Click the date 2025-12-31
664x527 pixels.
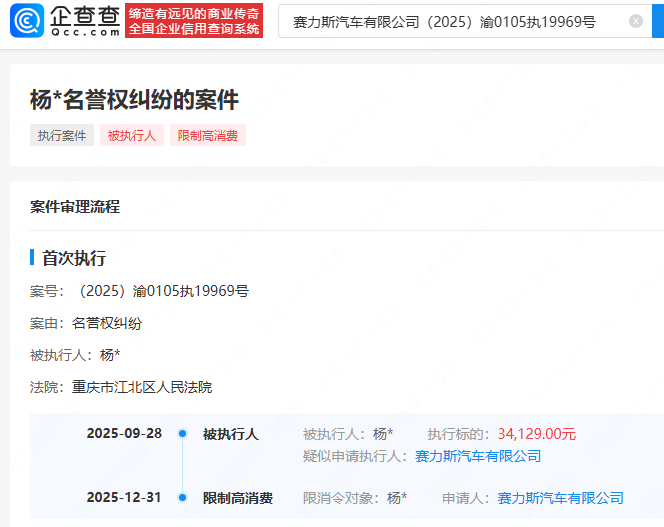tap(124, 497)
